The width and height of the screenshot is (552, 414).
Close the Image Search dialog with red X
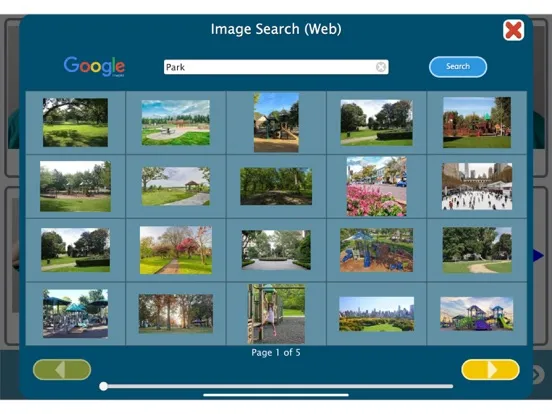pos(513,30)
